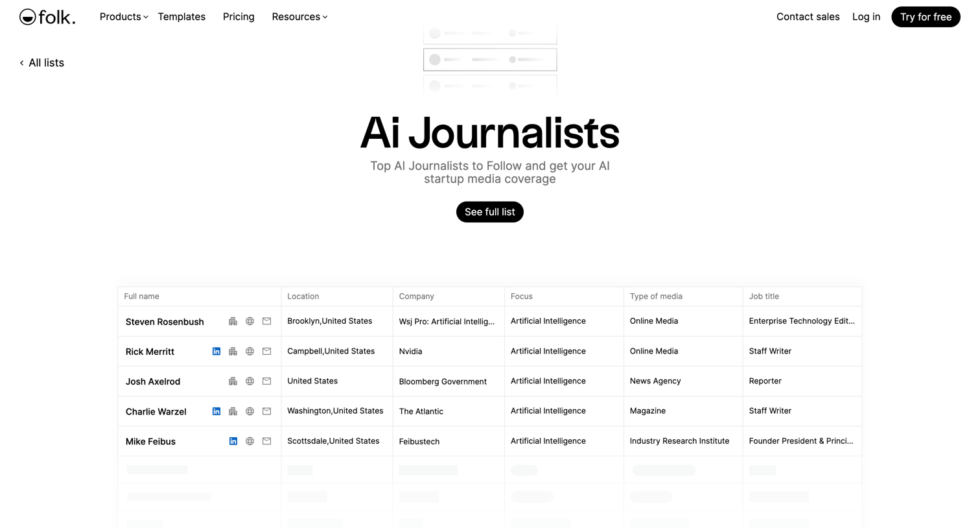Screen dimensions: 980x528
Task: Click Josh Axelrod's email envelope icon
Action: (x=266, y=381)
